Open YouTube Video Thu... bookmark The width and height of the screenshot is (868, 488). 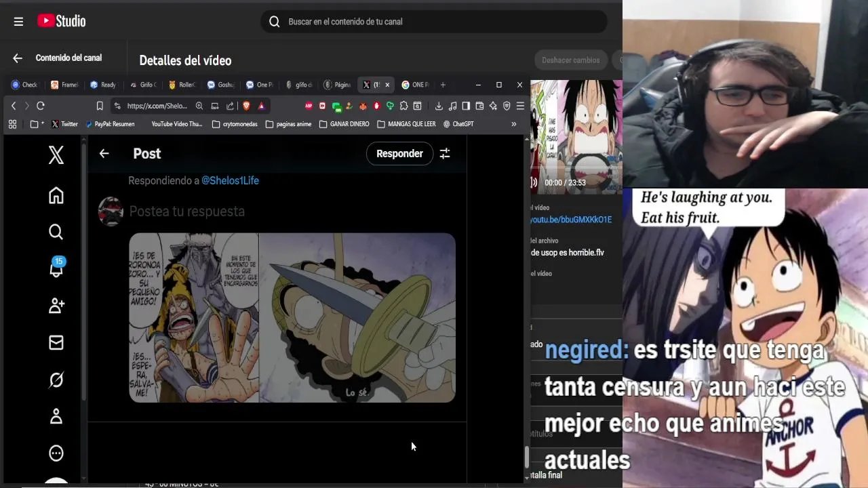pos(176,124)
